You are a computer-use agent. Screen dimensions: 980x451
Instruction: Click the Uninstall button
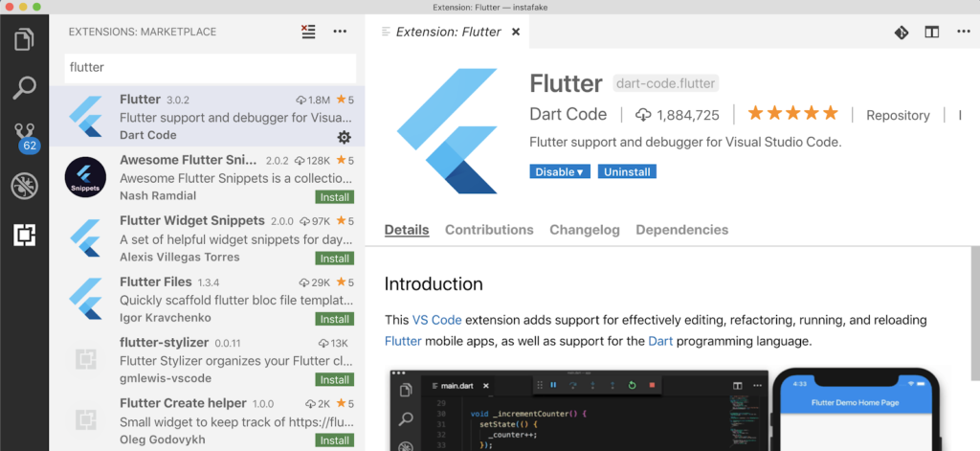coord(627,172)
